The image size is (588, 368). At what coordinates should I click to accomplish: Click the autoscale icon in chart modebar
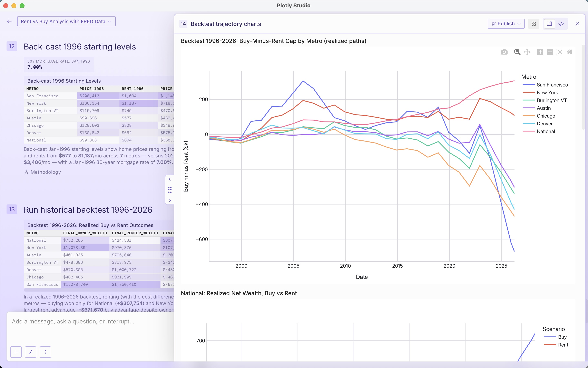pyautogui.click(x=560, y=52)
